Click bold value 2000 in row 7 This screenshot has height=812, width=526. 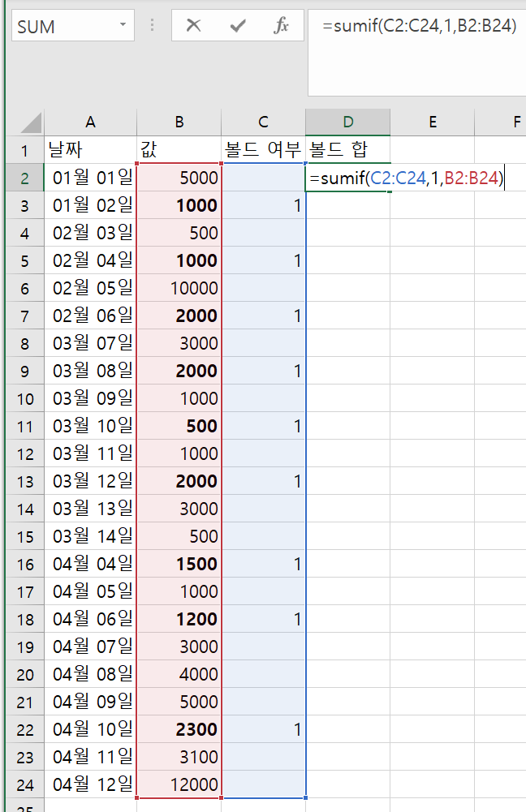point(179,316)
